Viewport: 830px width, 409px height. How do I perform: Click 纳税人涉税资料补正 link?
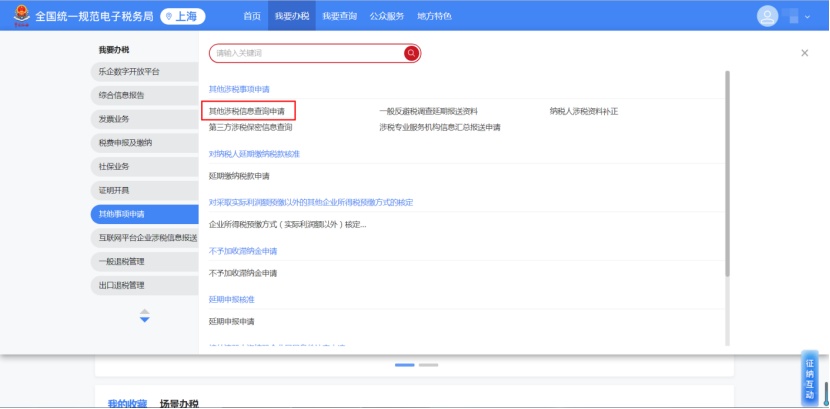tap(583, 111)
